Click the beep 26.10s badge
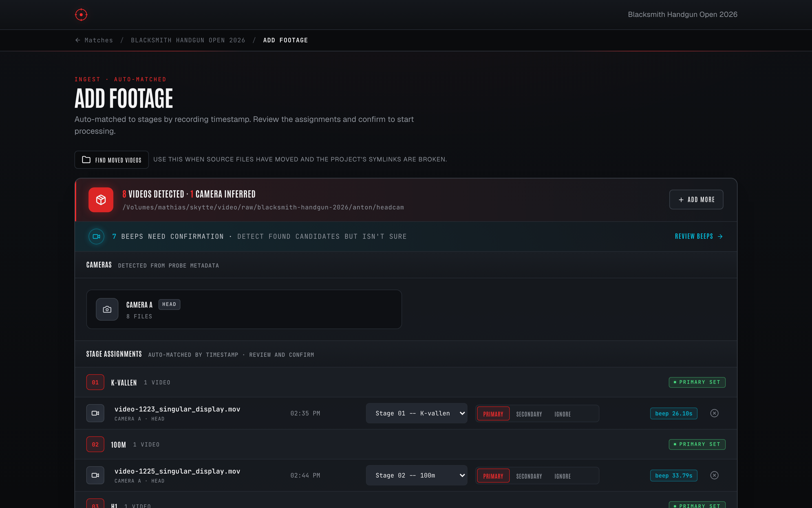812x508 pixels. coord(673,413)
